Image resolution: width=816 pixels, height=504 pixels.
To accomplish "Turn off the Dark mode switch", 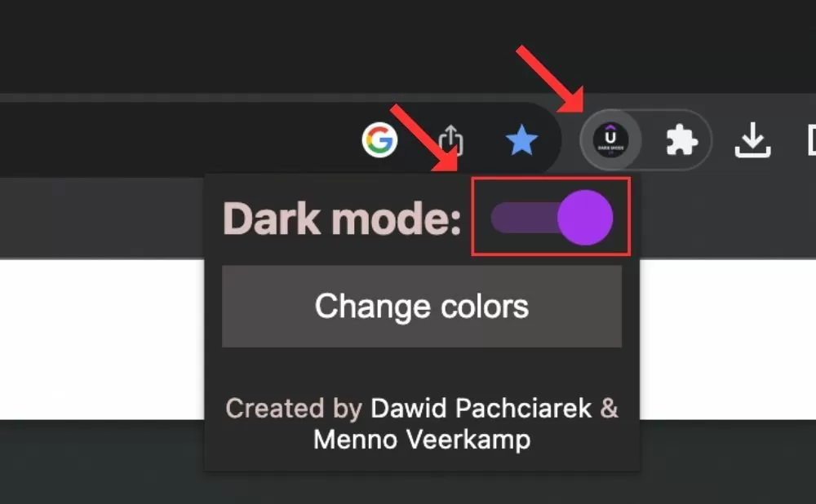I will click(x=552, y=218).
